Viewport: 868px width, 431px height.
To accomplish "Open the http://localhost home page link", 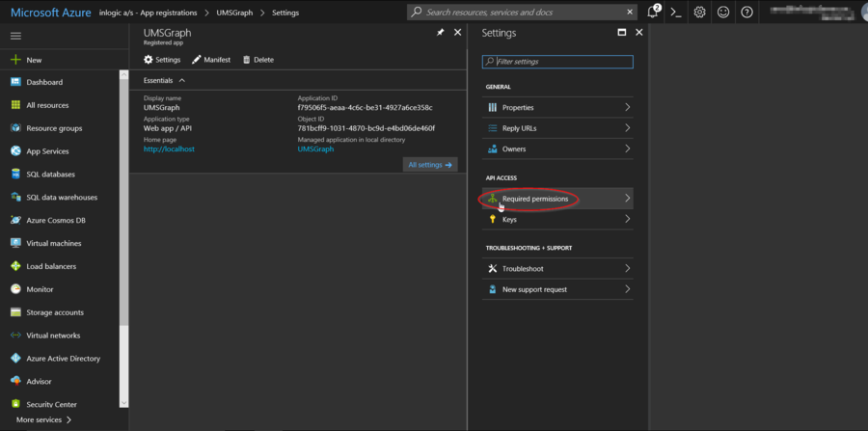I will [169, 149].
